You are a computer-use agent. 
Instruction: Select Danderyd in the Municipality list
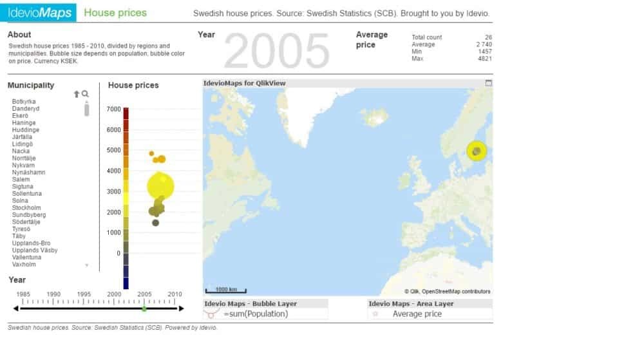[26, 109]
